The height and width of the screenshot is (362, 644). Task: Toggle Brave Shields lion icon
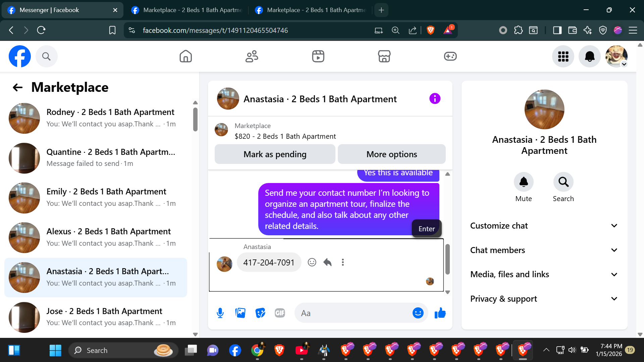(431, 30)
